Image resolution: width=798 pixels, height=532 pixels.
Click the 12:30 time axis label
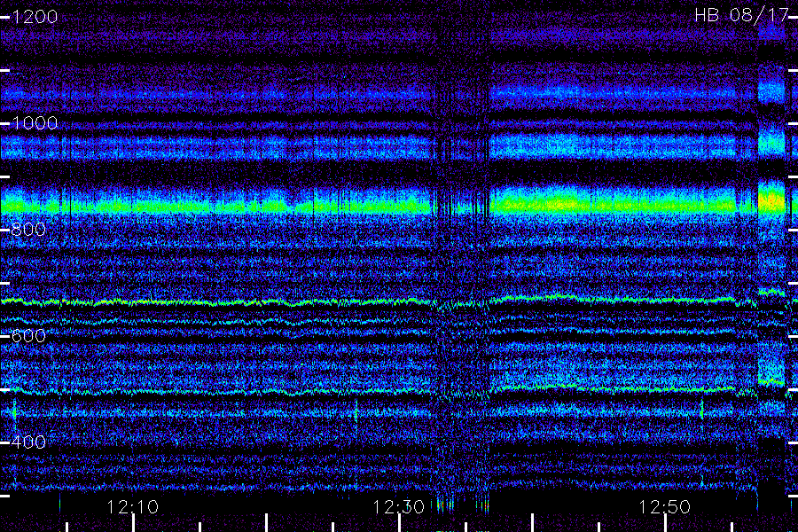pyautogui.click(x=398, y=507)
